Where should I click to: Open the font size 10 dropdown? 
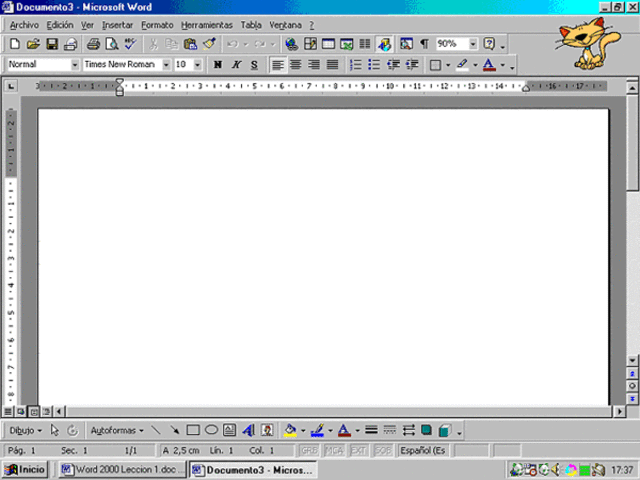(198, 64)
